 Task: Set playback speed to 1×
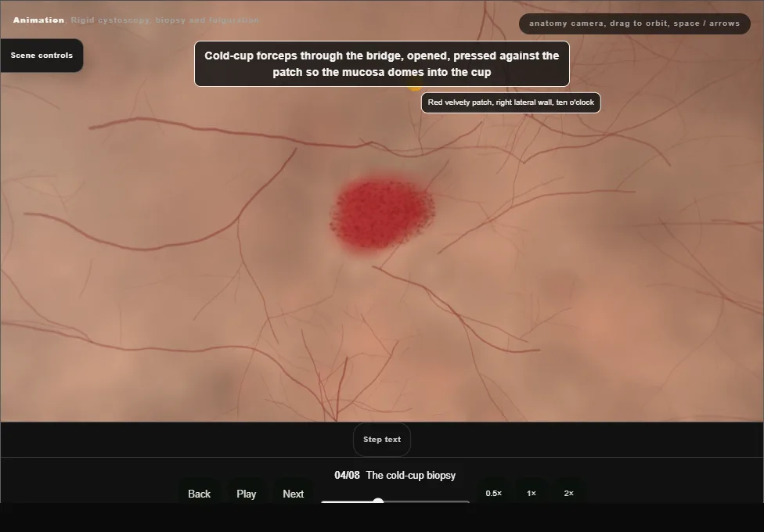532,493
